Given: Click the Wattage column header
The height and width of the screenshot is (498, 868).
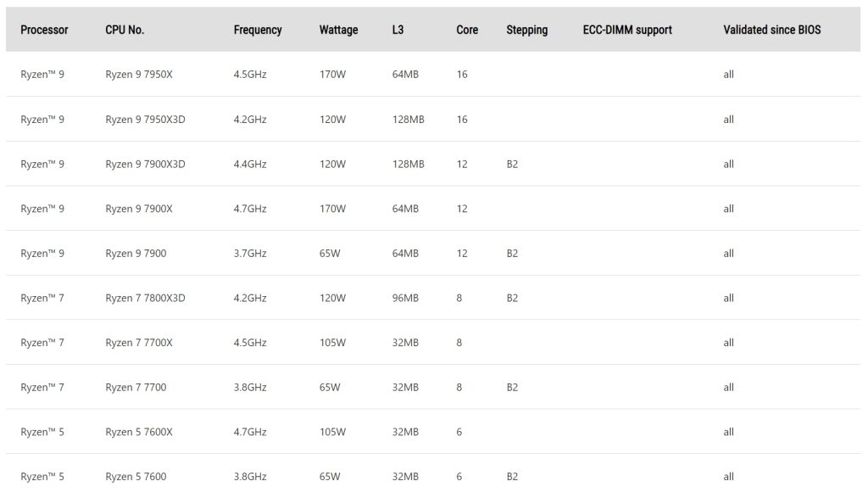Looking at the screenshot, I should pos(338,30).
